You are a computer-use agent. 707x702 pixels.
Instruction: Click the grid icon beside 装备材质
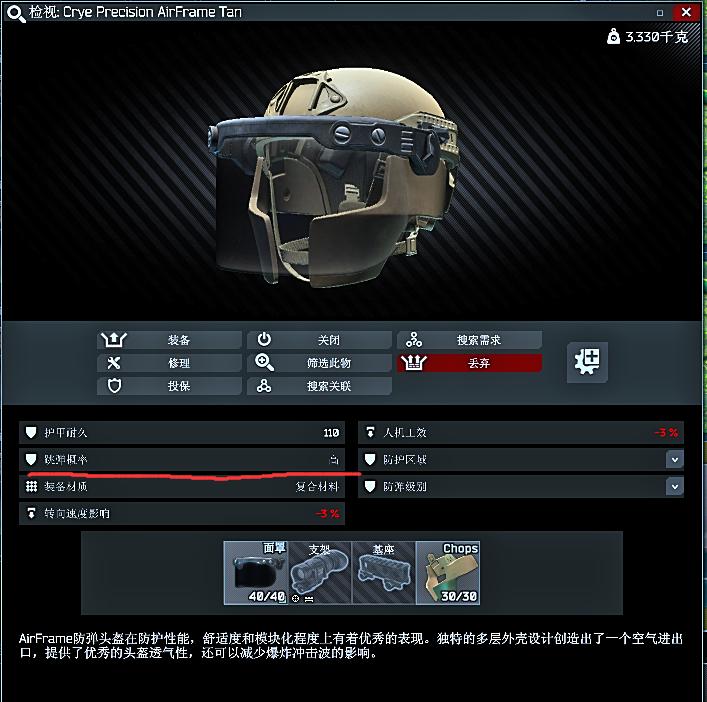click(31, 486)
